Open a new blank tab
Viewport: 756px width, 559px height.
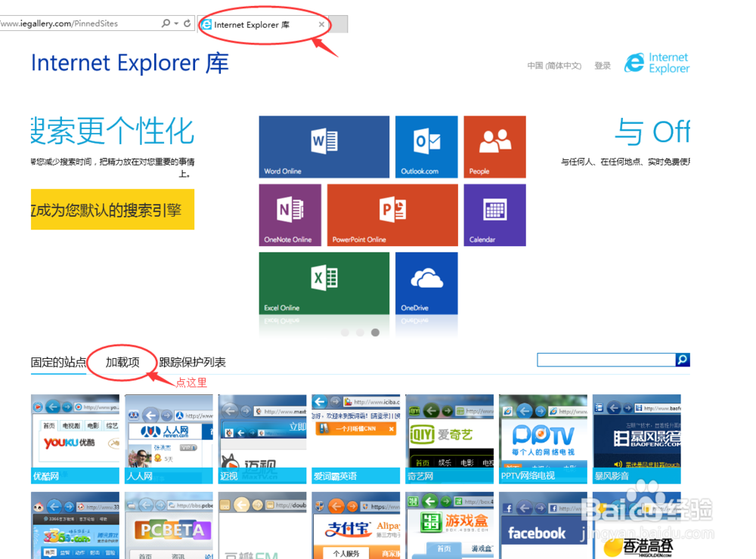[339, 24]
